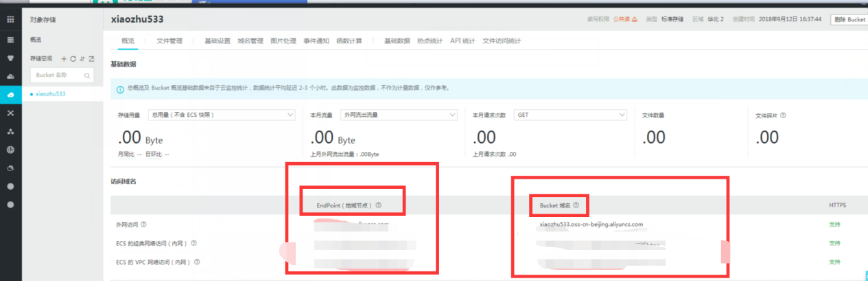The width and height of the screenshot is (868, 281).
Task: Click help icon next to 文件碎片
Action: pyautogui.click(x=784, y=115)
